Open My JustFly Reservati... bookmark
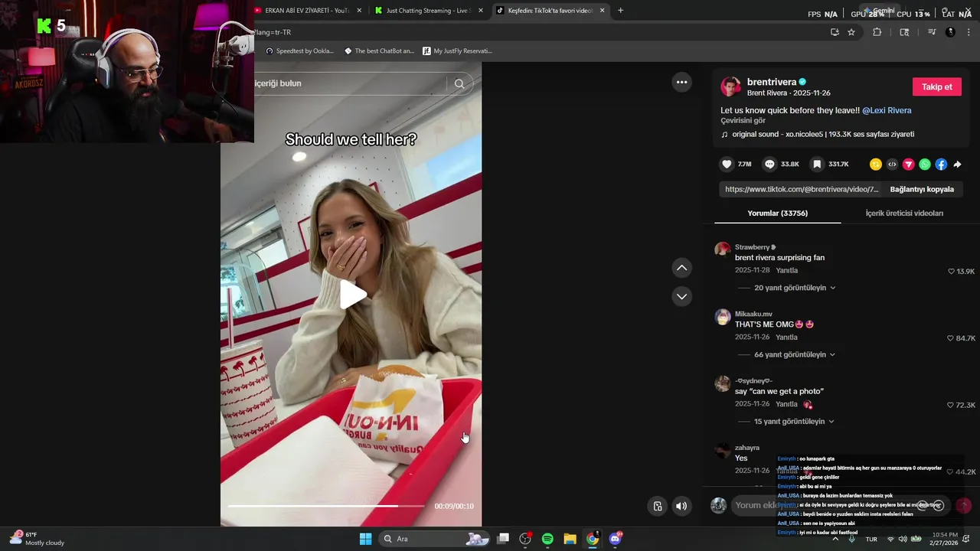Viewport: 980px width, 551px height. [457, 51]
